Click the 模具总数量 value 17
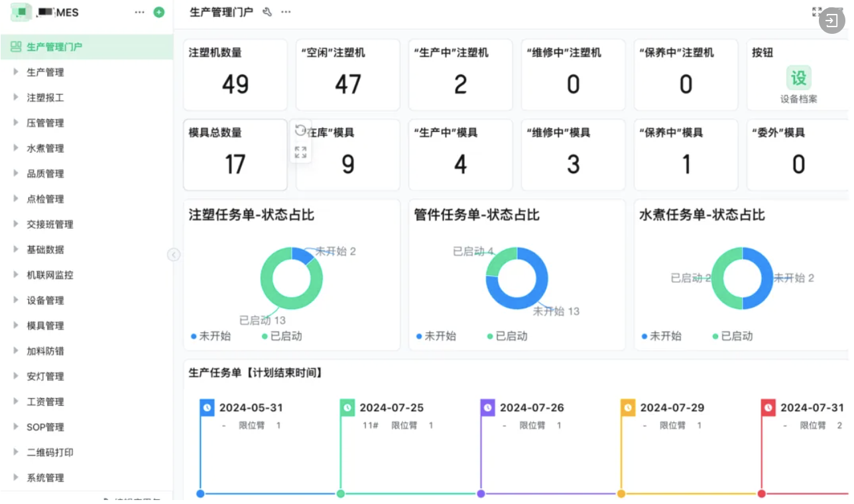 point(235,164)
